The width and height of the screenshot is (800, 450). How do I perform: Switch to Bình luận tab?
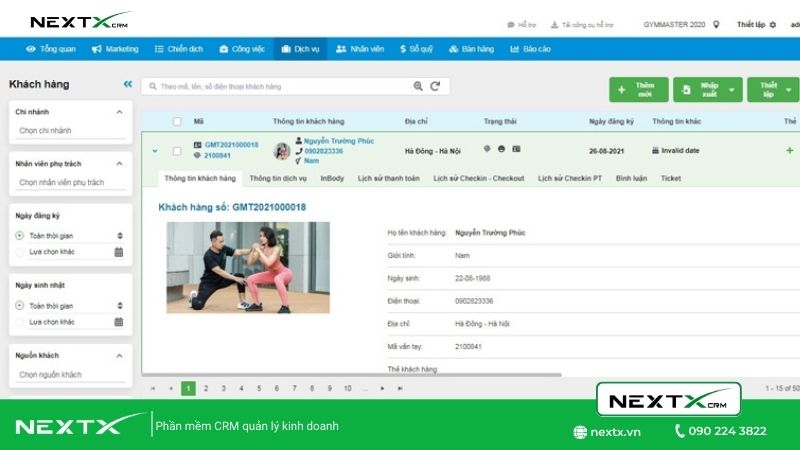pyautogui.click(x=631, y=178)
